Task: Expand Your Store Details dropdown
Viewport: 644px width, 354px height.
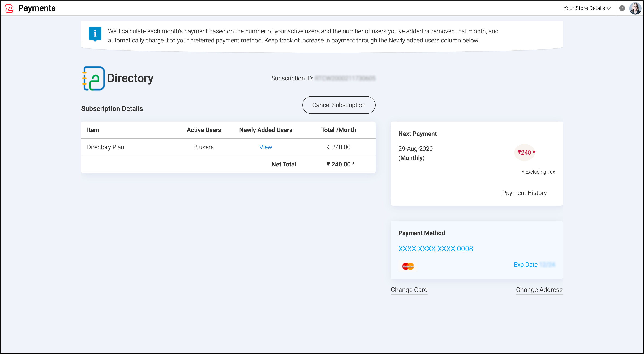Action: click(x=587, y=8)
